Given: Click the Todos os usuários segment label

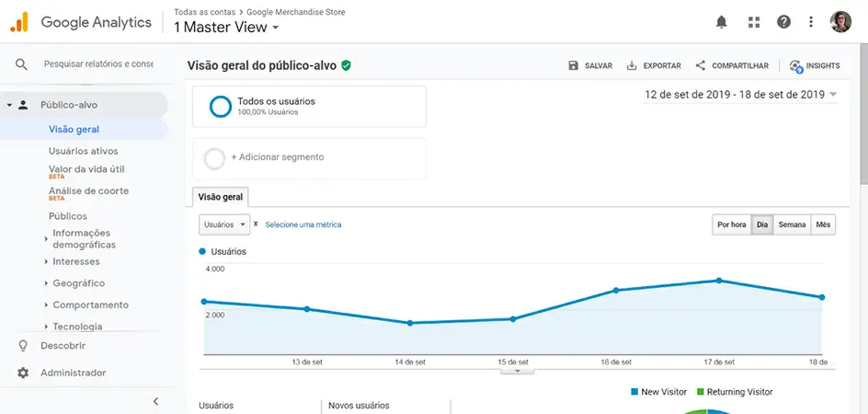Looking at the screenshot, I should (x=276, y=101).
